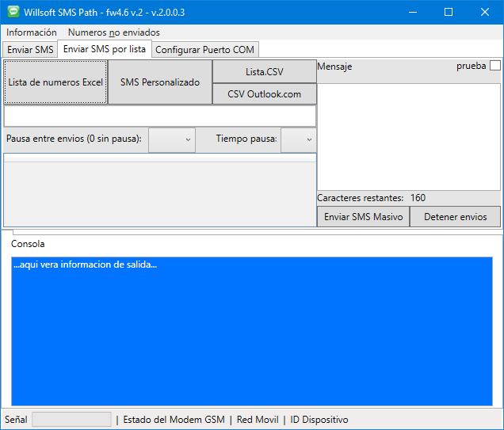Start sending with Enviar SMS Masivo
The image size is (504, 430).
pyautogui.click(x=363, y=217)
